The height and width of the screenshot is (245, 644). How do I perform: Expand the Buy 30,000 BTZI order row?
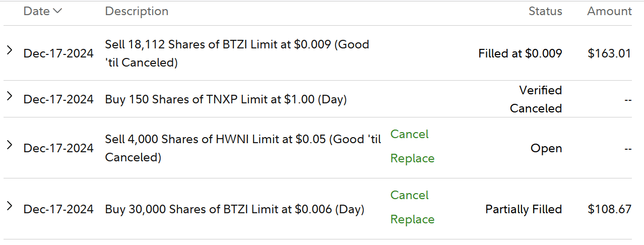point(9,206)
